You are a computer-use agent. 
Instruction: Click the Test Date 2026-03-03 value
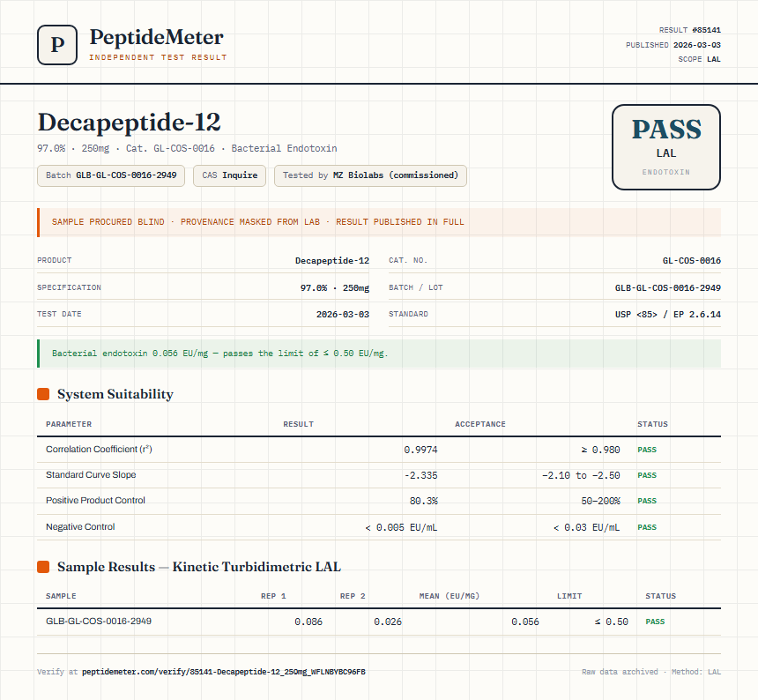[342, 314]
